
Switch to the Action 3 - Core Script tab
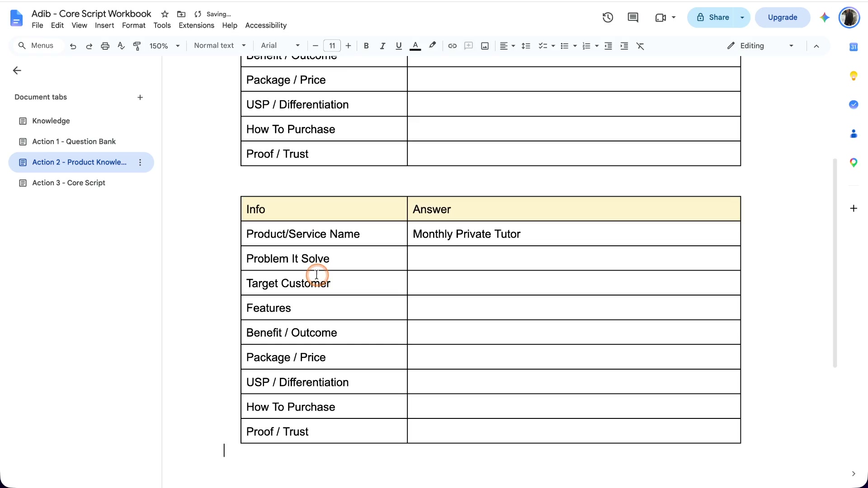click(81, 183)
